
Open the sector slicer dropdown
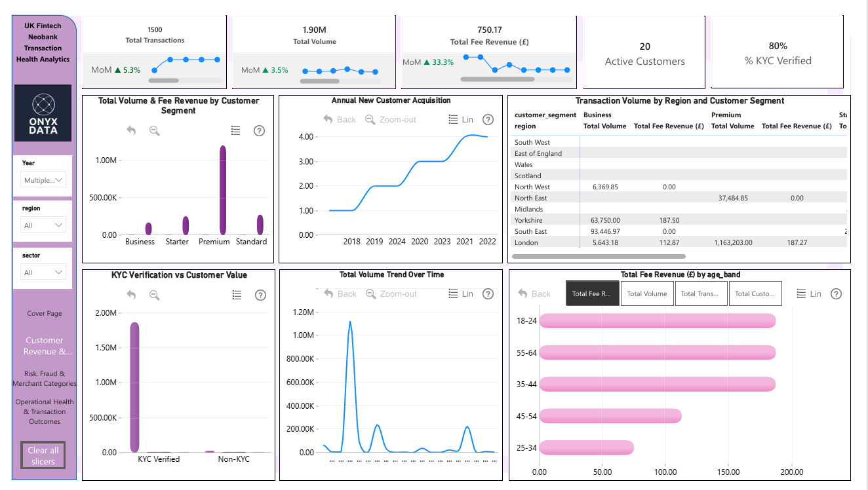pos(43,272)
